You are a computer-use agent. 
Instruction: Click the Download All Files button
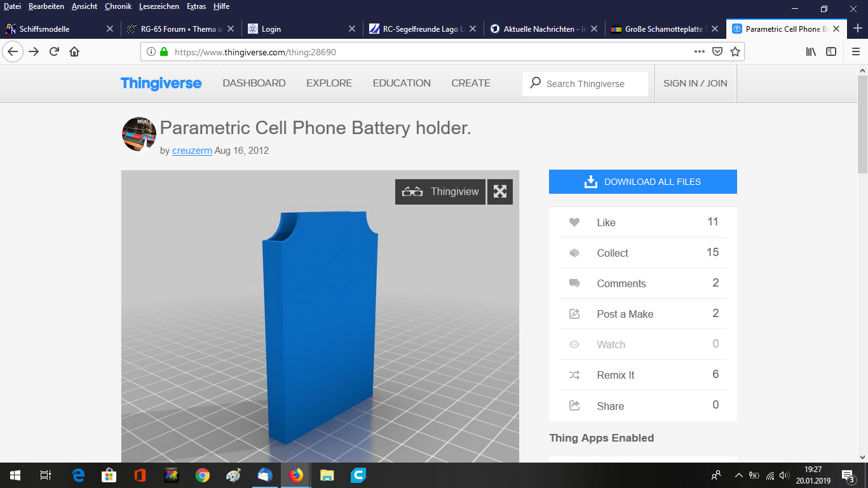pos(642,182)
